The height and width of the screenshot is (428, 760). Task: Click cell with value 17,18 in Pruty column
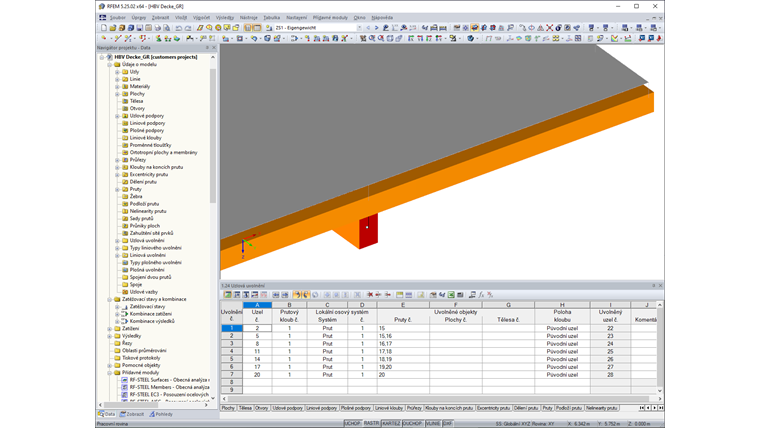403,351
